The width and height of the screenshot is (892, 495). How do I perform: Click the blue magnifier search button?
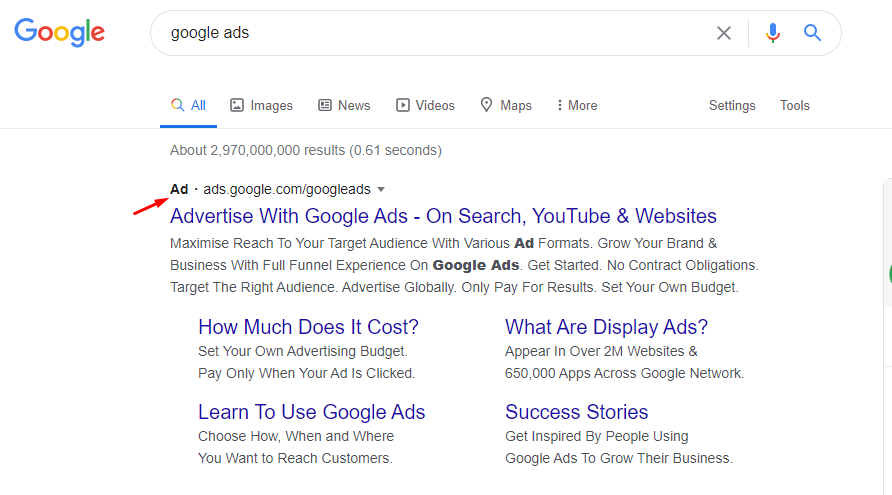click(x=812, y=33)
